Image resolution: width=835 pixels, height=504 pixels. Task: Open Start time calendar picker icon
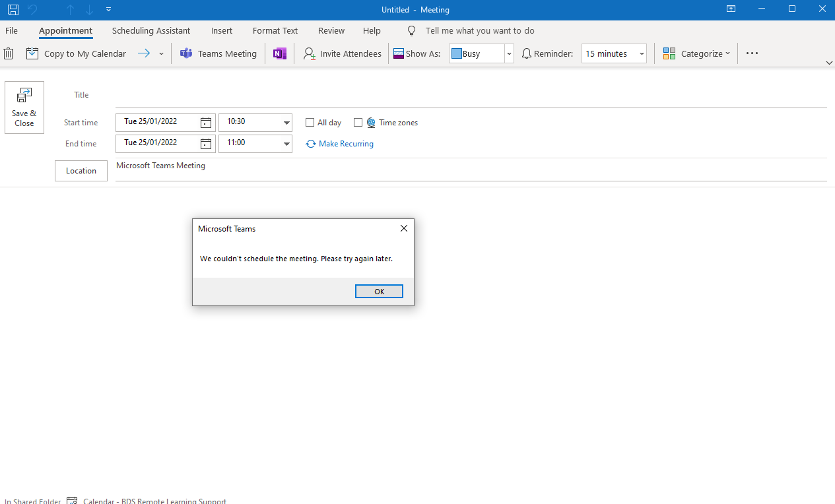206,123
